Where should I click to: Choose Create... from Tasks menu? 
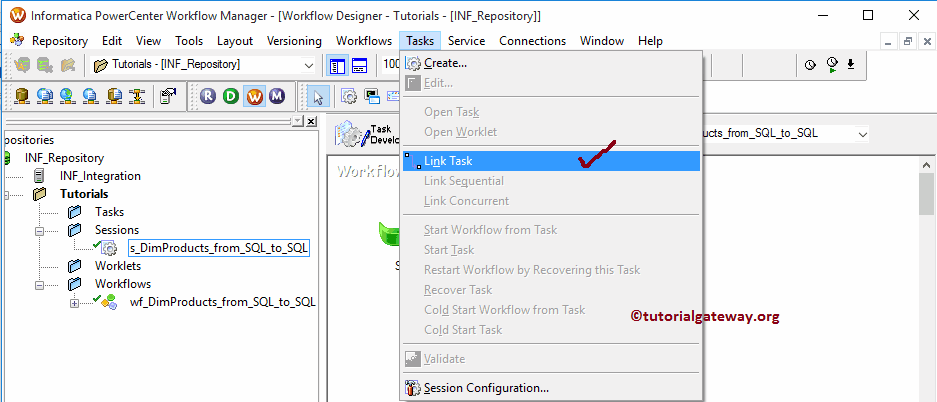[x=550, y=63]
